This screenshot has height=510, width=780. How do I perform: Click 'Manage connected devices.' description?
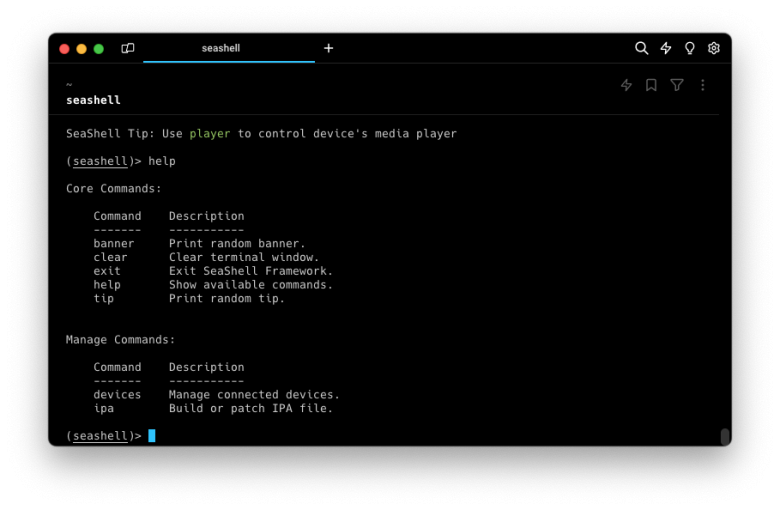[254, 395]
